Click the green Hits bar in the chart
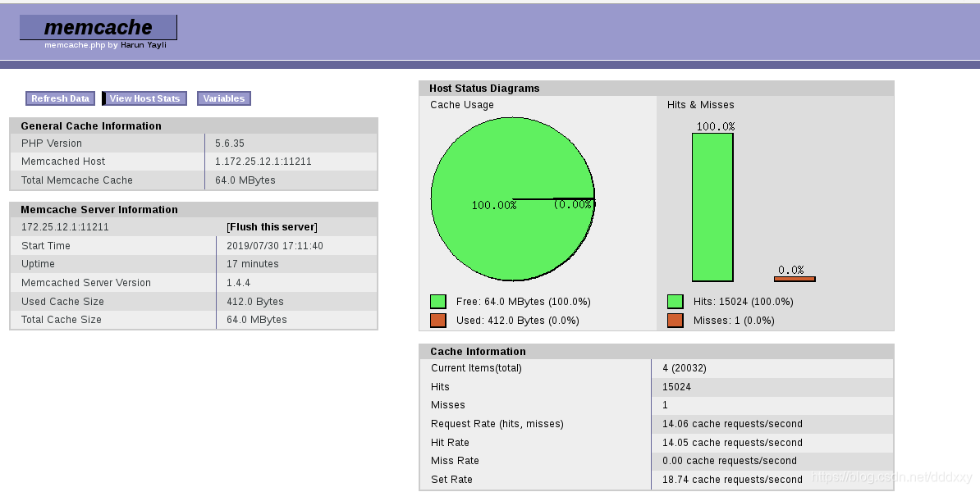The image size is (980, 492). (x=712, y=207)
